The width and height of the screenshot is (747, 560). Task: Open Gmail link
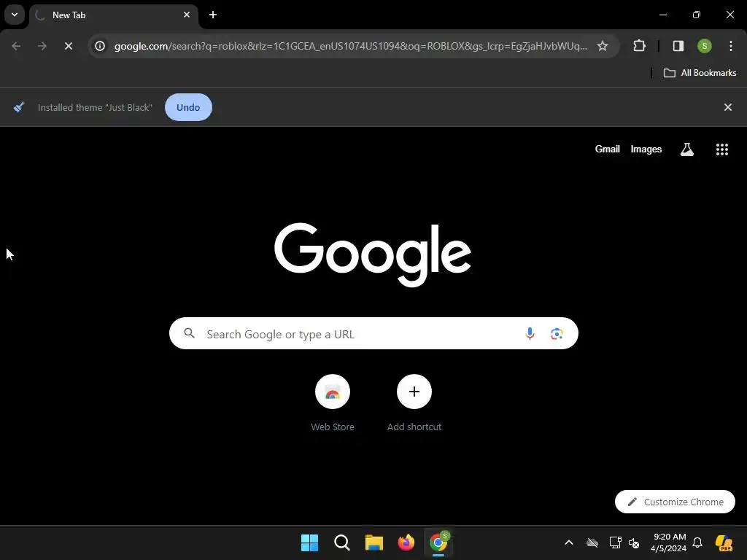pos(608,149)
